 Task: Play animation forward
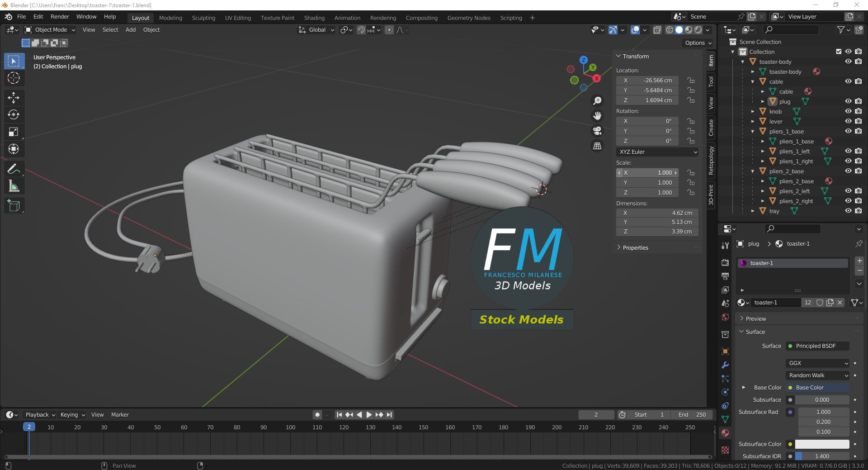point(369,415)
